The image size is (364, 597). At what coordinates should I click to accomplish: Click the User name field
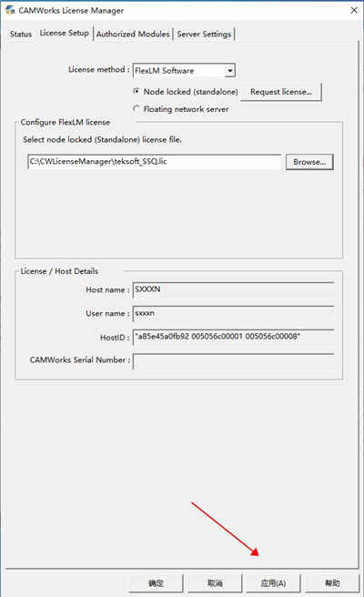(x=233, y=313)
